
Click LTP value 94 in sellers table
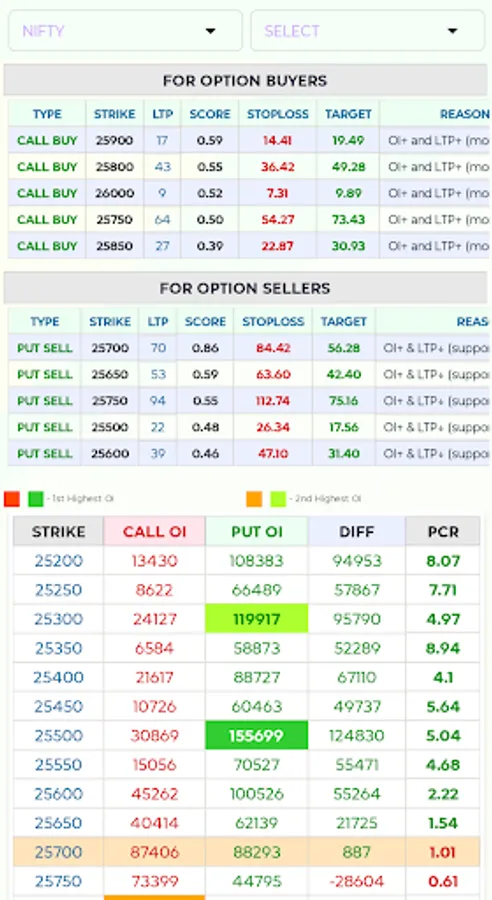(x=158, y=401)
